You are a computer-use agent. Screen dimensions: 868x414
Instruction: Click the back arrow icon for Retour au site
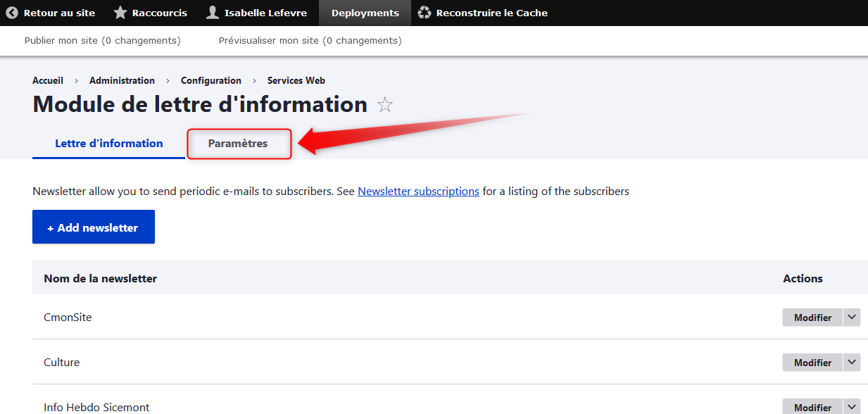click(x=12, y=13)
